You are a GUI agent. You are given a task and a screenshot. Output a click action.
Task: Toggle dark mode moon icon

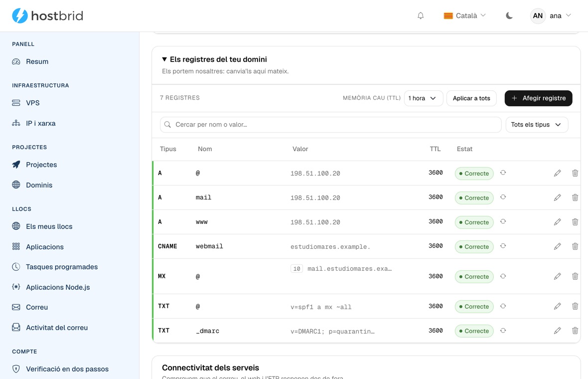[x=509, y=16]
